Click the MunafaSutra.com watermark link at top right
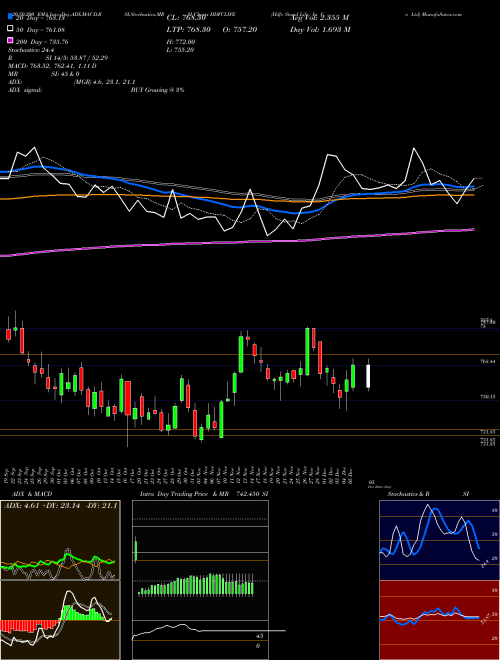The height and width of the screenshot is (660, 500). [441, 14]
